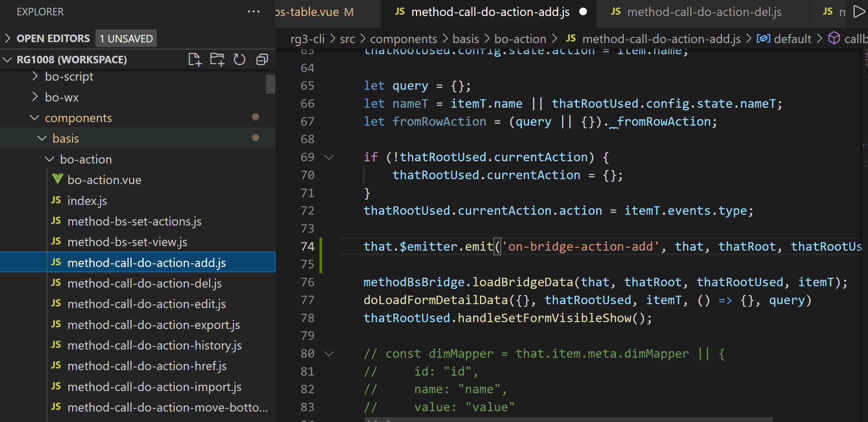Click the loadBridgeData call on line 76
The width and height of the screenshot is (868, 422).
[522, 282]
